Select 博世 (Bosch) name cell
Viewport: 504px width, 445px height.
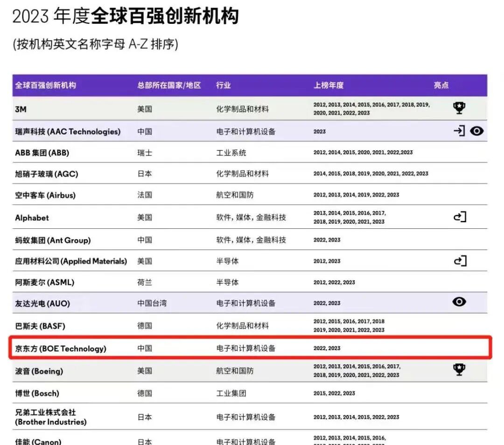point(37,393)
